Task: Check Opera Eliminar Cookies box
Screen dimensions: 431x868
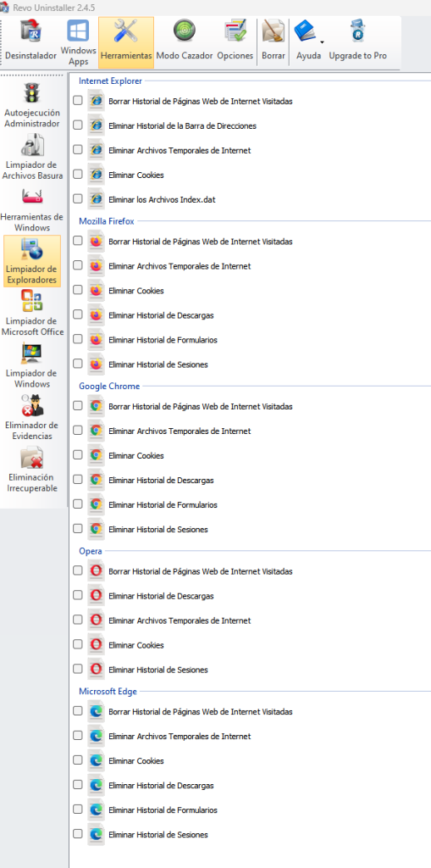Action: [78, 644]
